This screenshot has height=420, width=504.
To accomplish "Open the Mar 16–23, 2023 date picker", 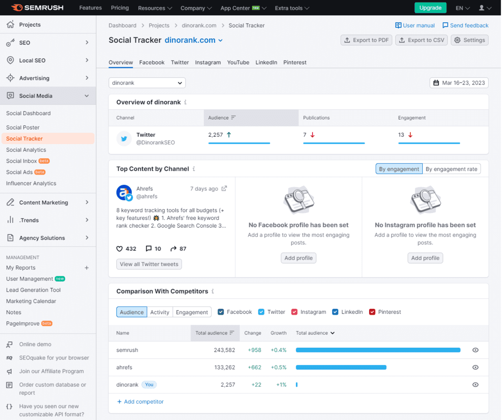I will [x=459, y=83].
